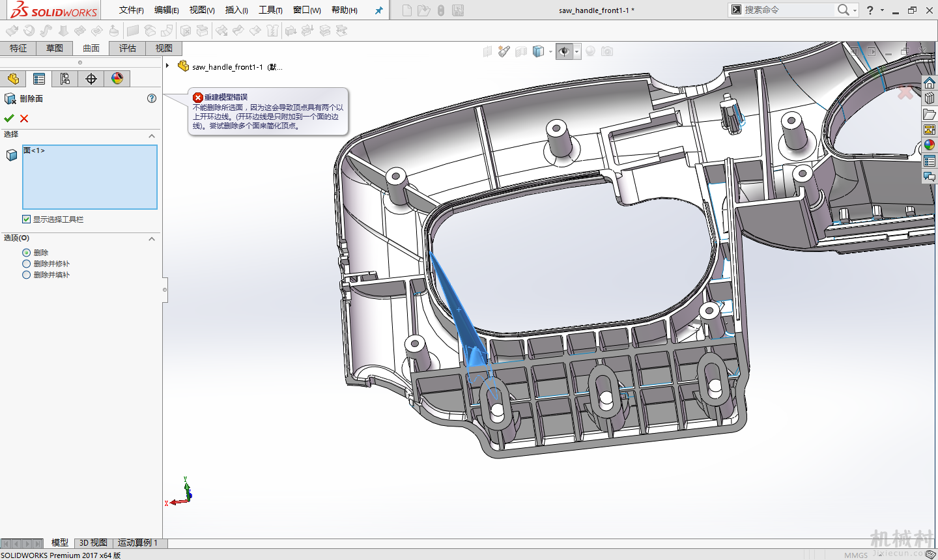Expand the saw_handle_front1-1 tree node
The image size is (938, 560).
(168, 66)
